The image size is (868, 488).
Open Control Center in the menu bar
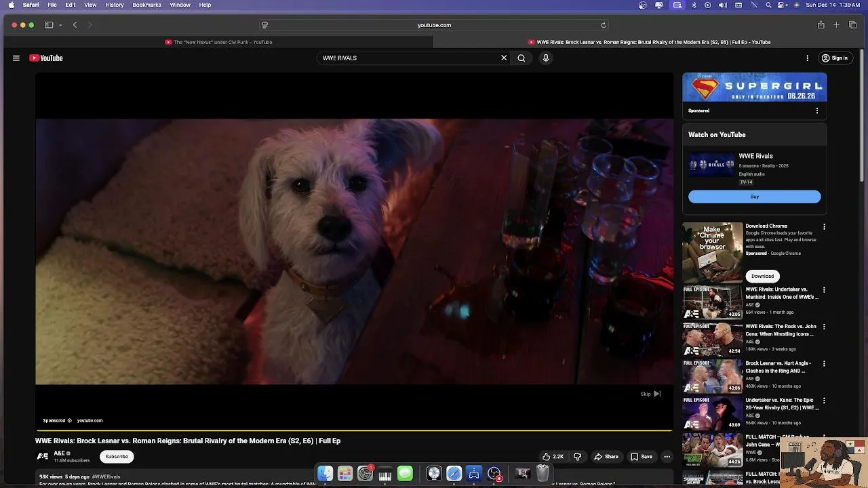(782, 5)
